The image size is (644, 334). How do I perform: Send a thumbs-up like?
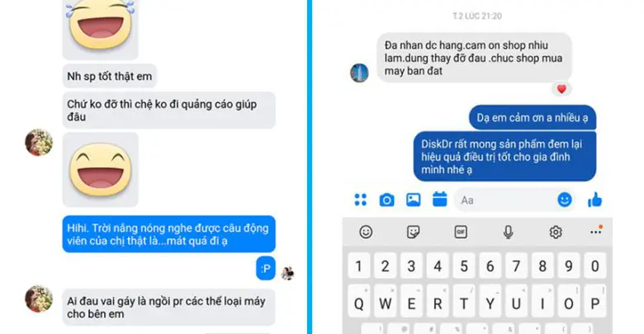tap(594, 200)
